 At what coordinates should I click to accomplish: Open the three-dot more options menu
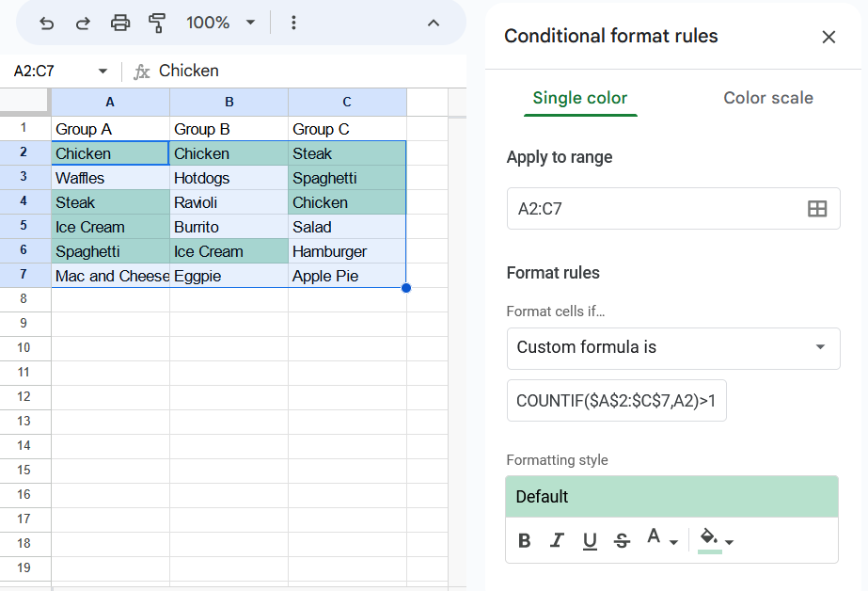[293, 23]
